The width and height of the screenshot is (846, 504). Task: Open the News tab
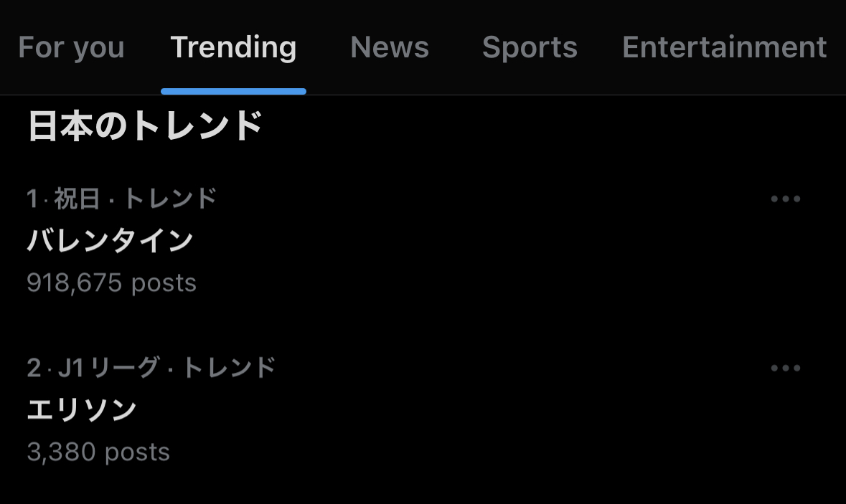click(x=389, y=48)
